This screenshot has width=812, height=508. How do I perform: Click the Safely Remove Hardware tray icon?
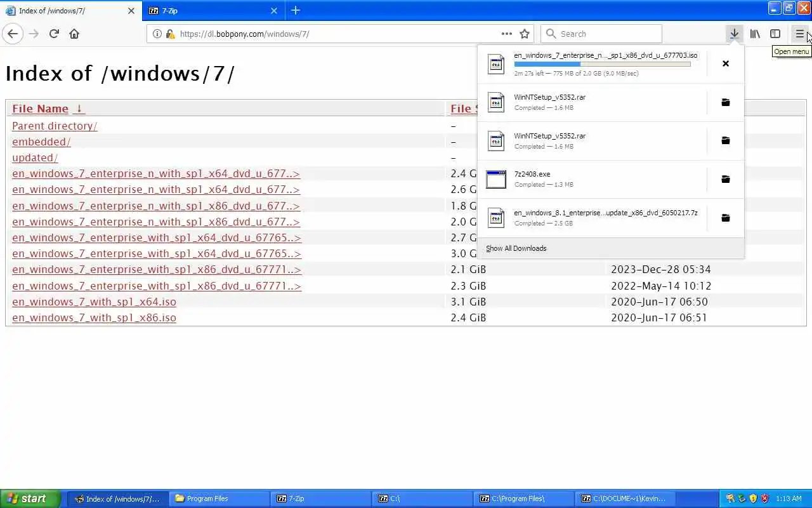click(x=742, y=498)
